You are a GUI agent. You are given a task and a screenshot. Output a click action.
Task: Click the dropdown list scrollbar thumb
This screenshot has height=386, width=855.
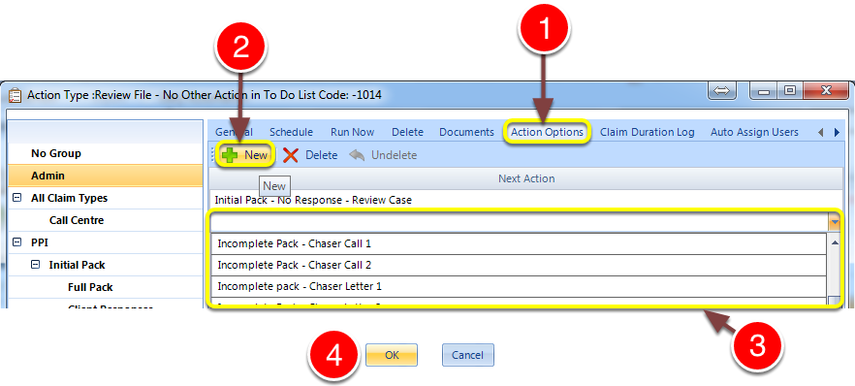point(834,301)
